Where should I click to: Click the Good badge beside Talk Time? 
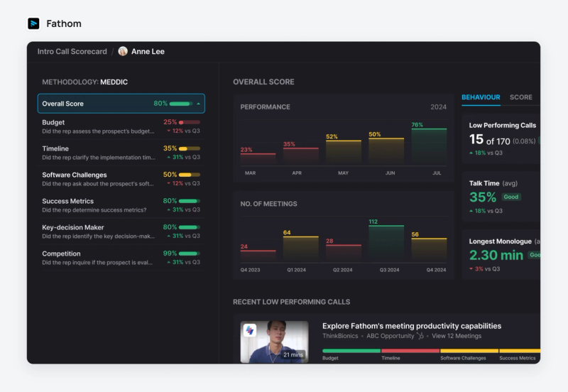tap(511, 197)
